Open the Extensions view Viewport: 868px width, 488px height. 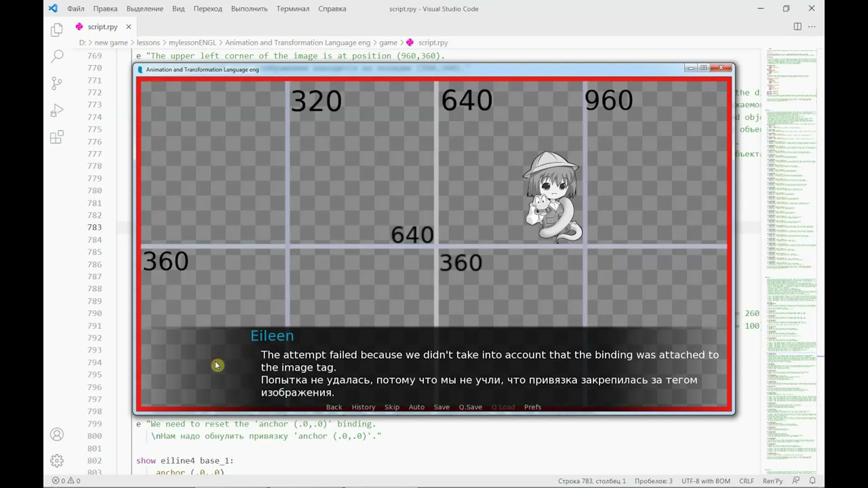(x=57, y=137)
